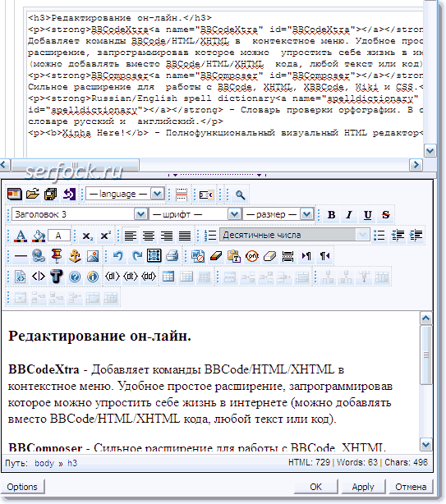Click the Отмена cancel button
Image resolution: width=446 pixels, height=504 pixels.
click(411, 487)
